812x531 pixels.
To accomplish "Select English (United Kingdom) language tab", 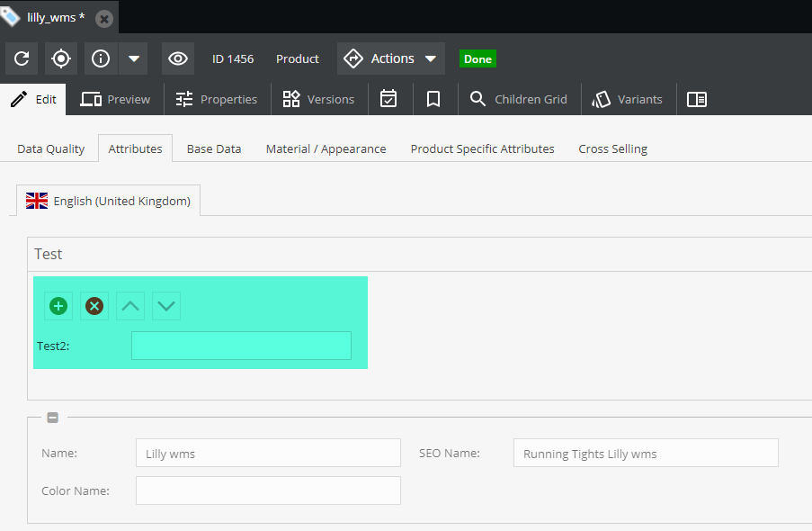I will pos(108,201).
